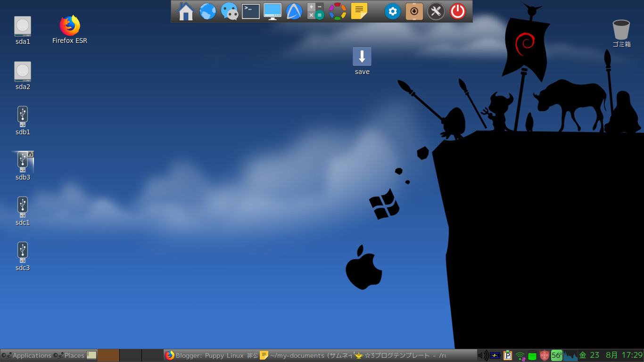
Task: Click the blue arc-shaped app icon in the dock
Action: pyautogui.click(x=294, y=11)
